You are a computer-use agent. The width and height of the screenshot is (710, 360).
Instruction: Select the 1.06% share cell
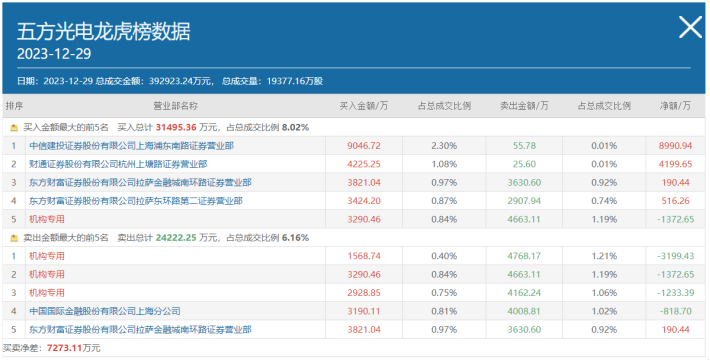coord(604,293)
